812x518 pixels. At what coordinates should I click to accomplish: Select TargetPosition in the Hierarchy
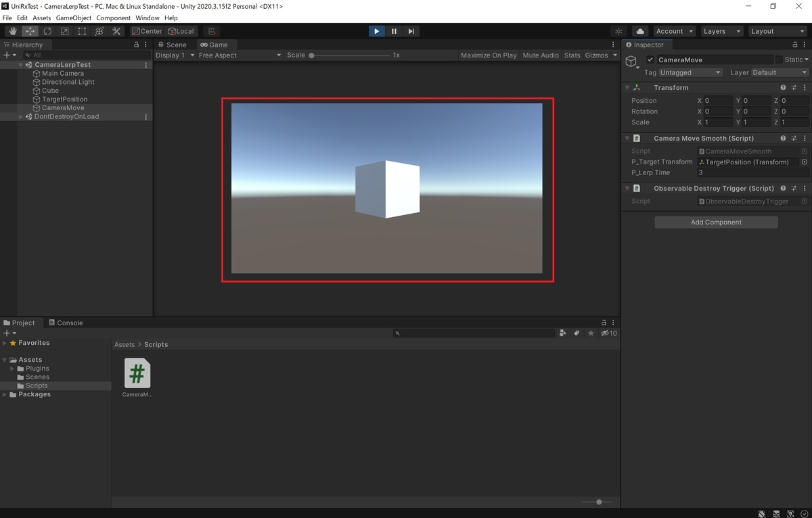click(x=64, y=99)
